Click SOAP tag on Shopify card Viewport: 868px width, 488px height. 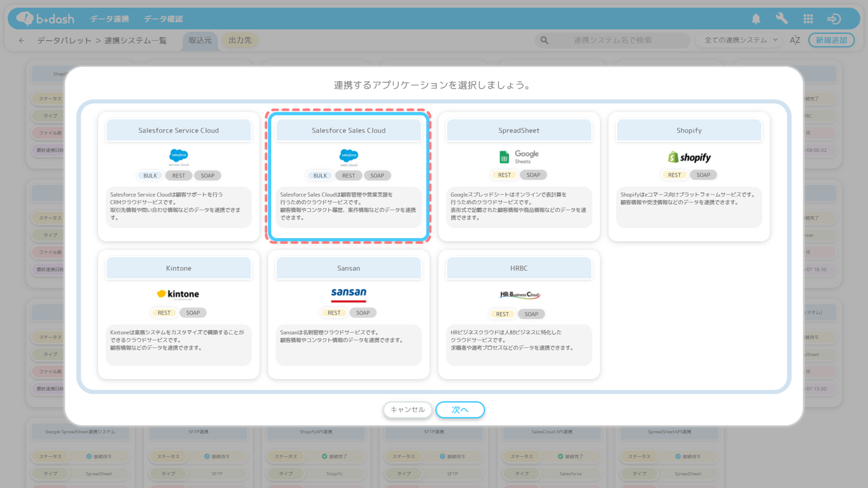coord(704,175)
